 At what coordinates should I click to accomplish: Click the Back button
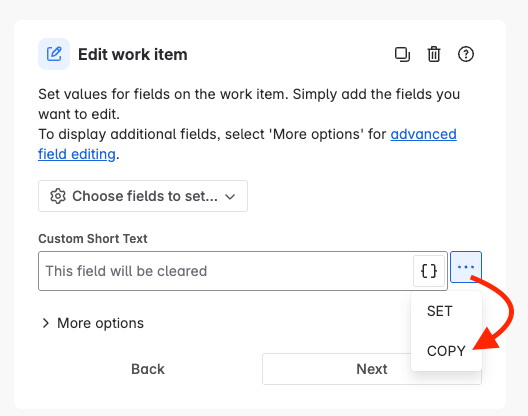click(x=148, y=369)
